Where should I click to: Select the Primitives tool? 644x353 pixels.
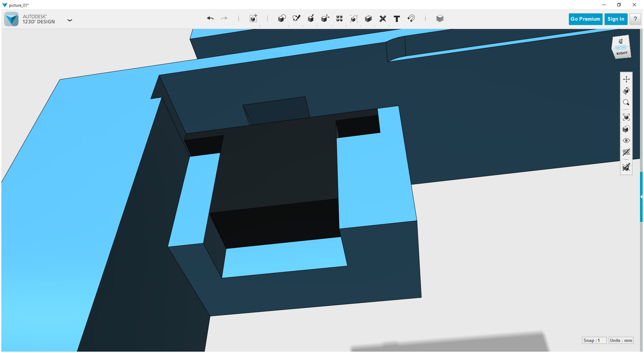[x=282, y=19]
